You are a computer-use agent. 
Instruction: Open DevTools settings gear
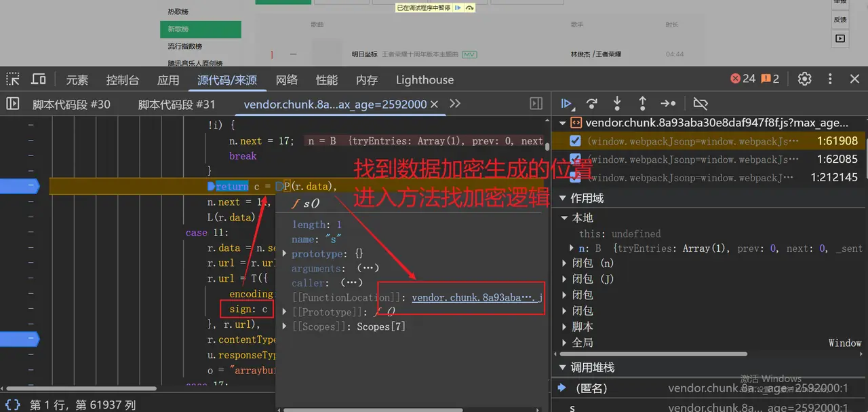pos(804,79)
